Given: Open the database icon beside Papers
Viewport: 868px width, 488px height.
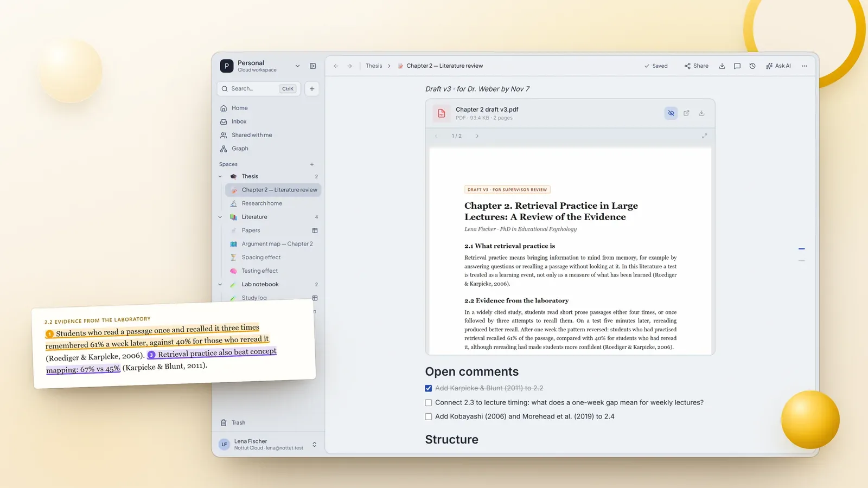Looking at the screenshot, I should 315,230.
